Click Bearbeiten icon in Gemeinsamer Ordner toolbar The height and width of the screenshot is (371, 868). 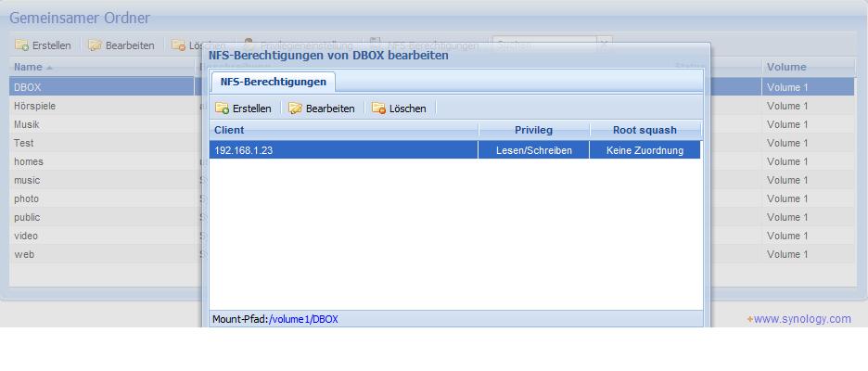(x=95, y=45)
